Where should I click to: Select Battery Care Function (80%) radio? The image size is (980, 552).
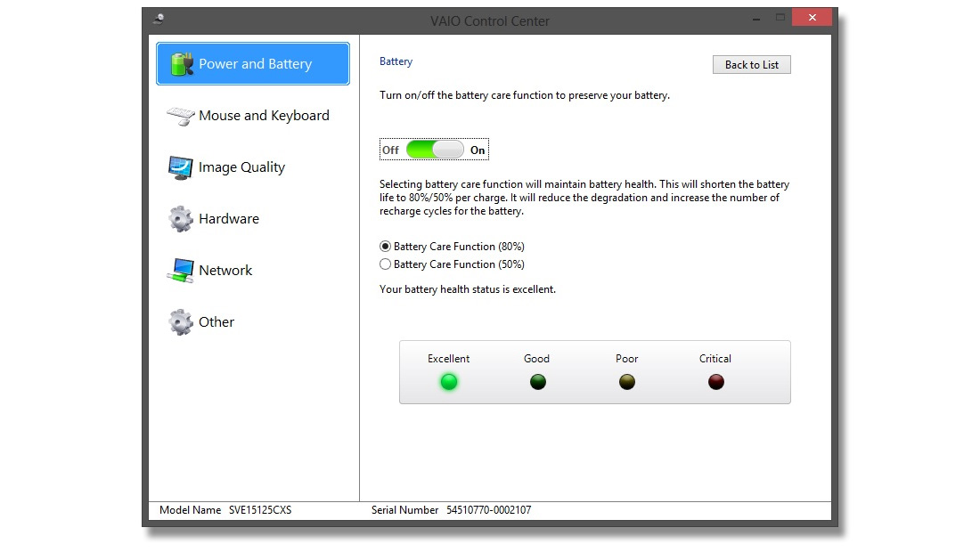(386, 247)
